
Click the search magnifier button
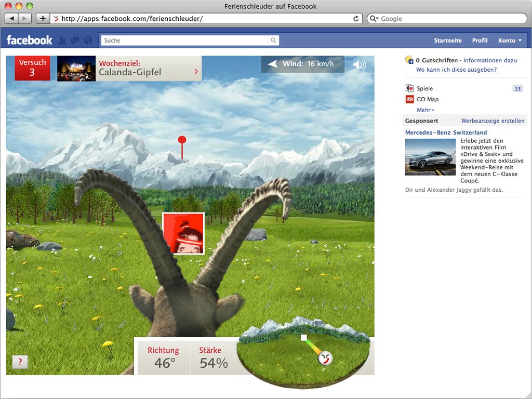273,41
